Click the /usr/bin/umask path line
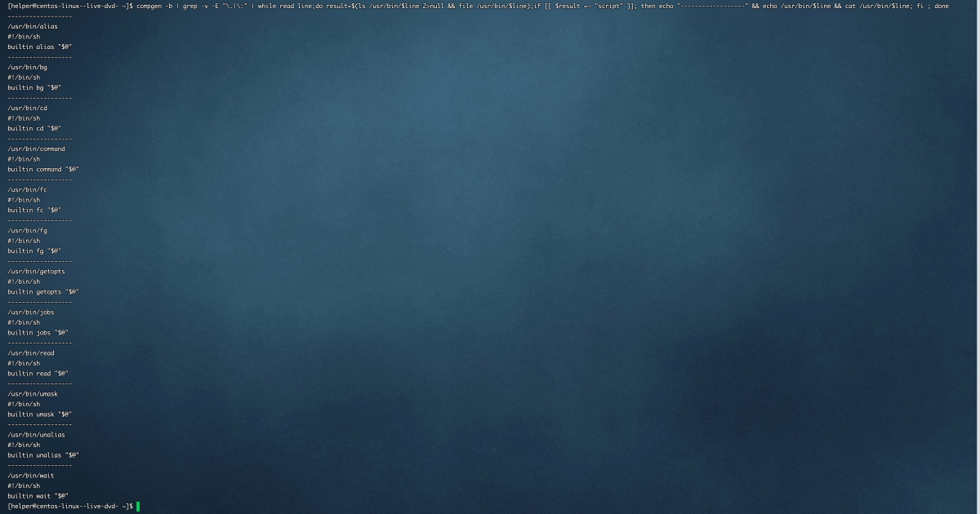980x514 pixels. [33, 393]
